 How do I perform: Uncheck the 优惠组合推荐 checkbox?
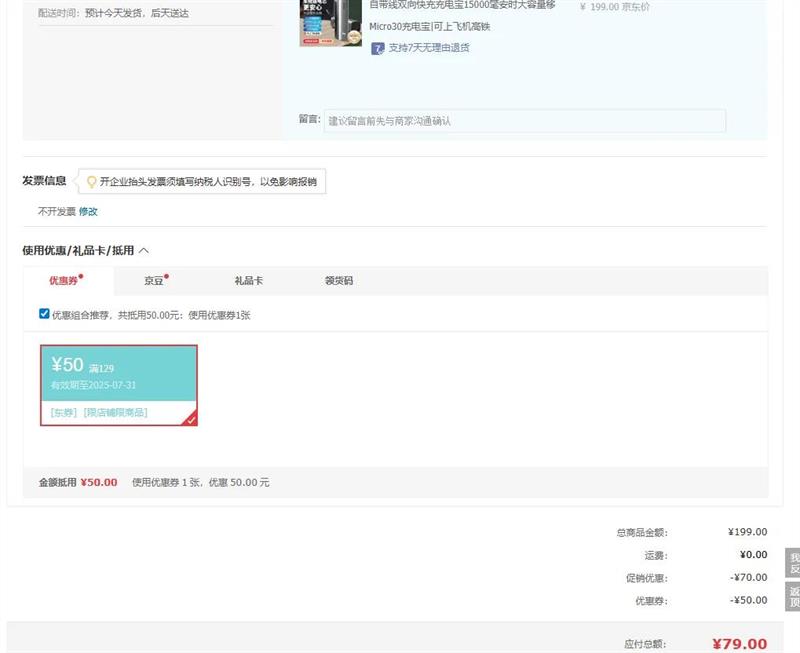pyautogui.click(x=44, y=314)
